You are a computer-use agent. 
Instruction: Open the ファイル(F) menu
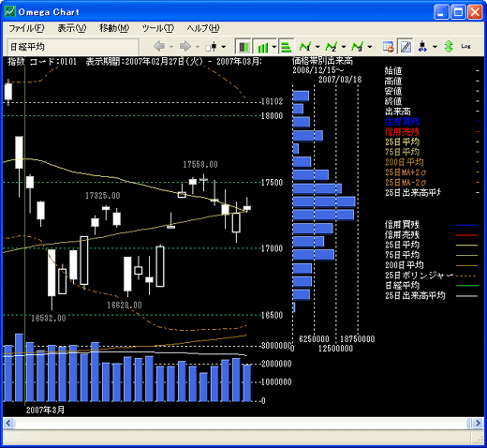[26, 28]
